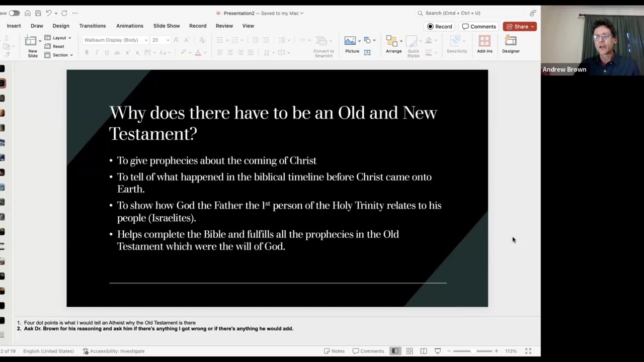This screenshot has width=644, height=362.
Task: Click the Search field in title bar
Action: coord(470,13)
